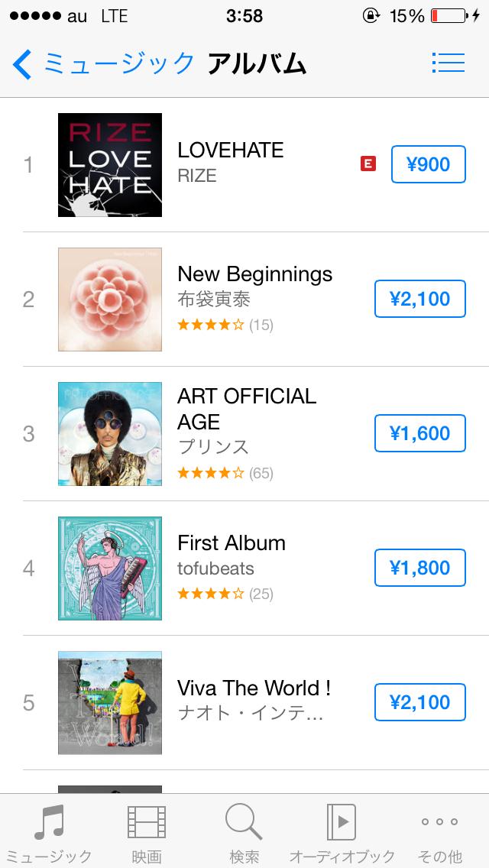Switch to the 映画 tab
The width and height of the screenshot is (489, 868).
tap(147, 833)
